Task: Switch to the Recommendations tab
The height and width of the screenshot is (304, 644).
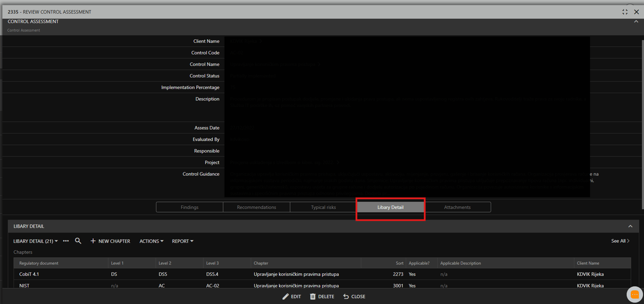Action: [256, 207]
